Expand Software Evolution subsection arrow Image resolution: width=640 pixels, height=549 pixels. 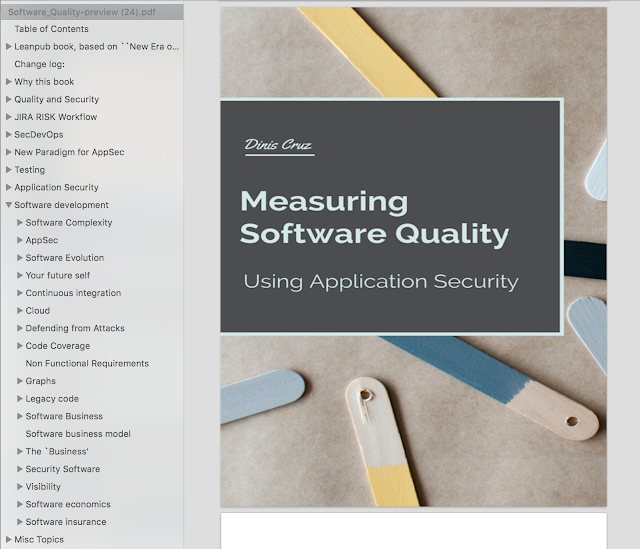point(19,258)
